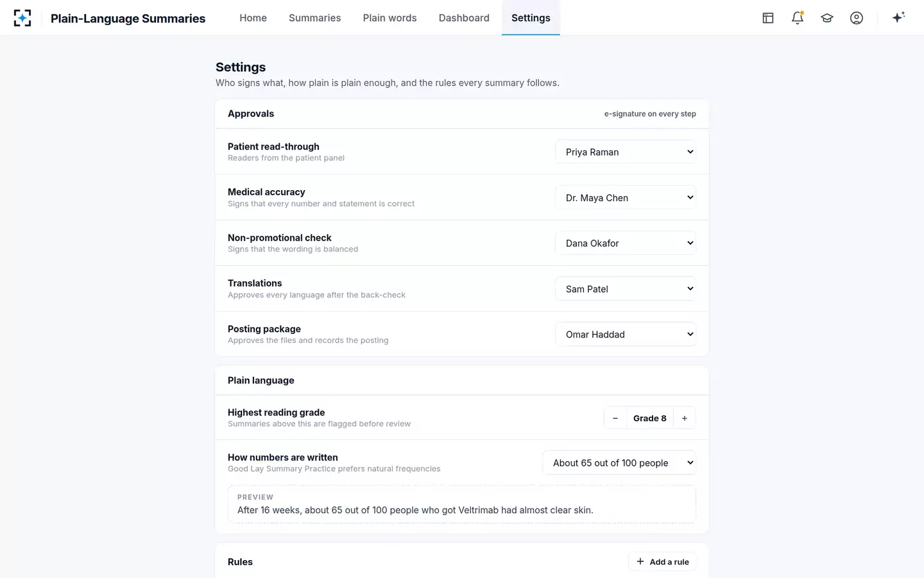The image size is (924, 578).
Task: Click the Approvals section heading
Action: tap(251, 114)
